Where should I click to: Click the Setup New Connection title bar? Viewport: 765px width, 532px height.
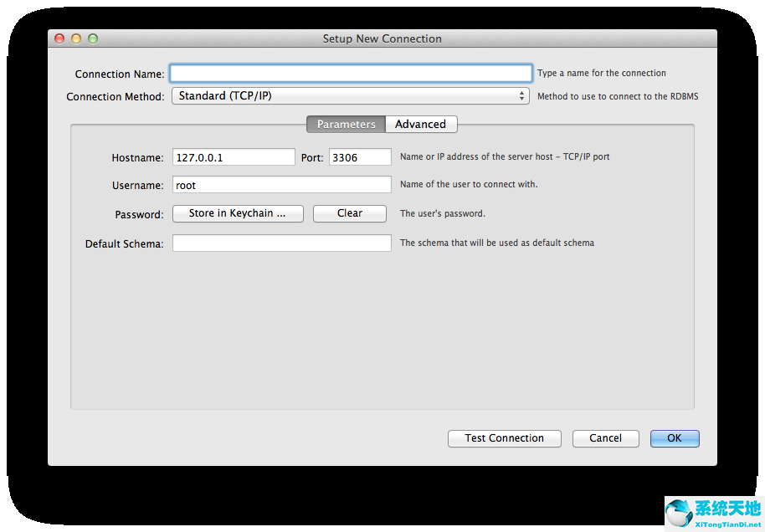[382, 38]
